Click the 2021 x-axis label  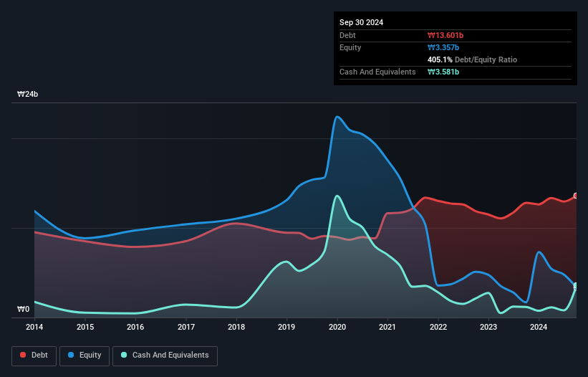387,327
